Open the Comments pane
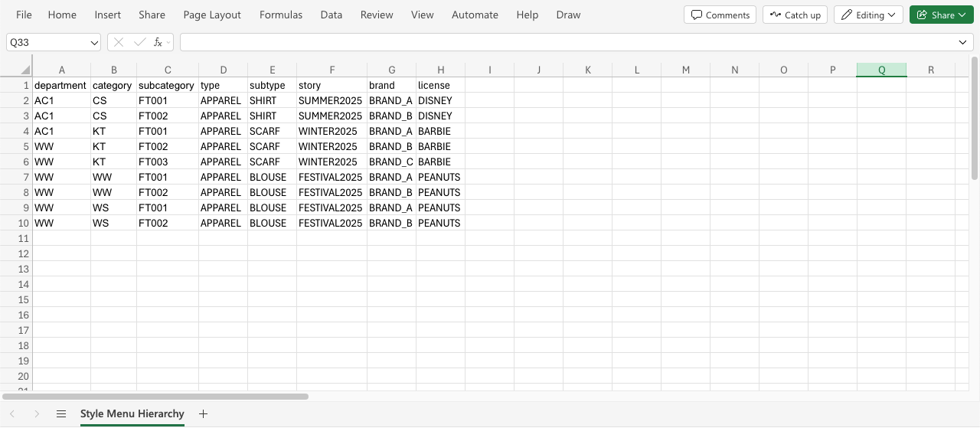The width and height of the screenshot is (980, 428). pos(720,15)
